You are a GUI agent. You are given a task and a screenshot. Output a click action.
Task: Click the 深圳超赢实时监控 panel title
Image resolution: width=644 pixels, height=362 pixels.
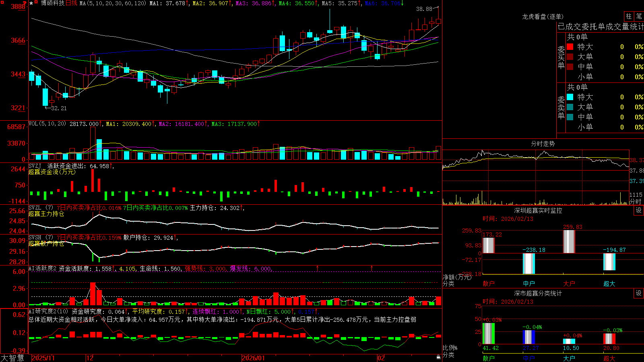click(538, 210)
